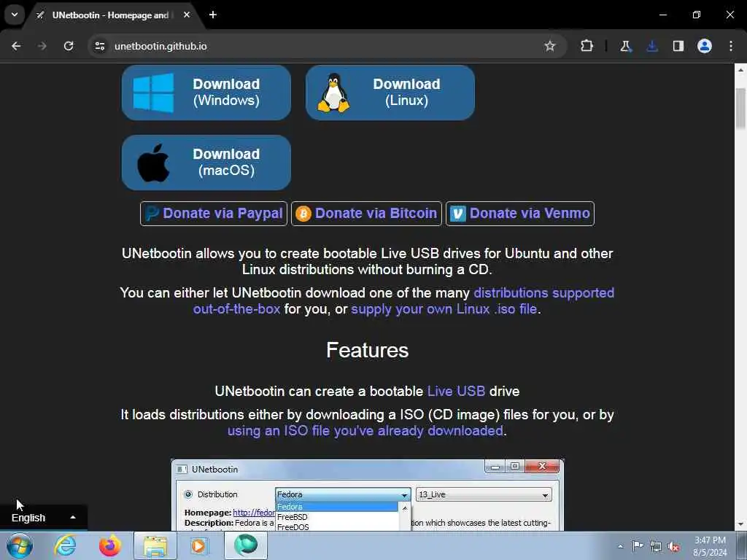Open the distributions supported out-of-the-box link

(543, 293)
